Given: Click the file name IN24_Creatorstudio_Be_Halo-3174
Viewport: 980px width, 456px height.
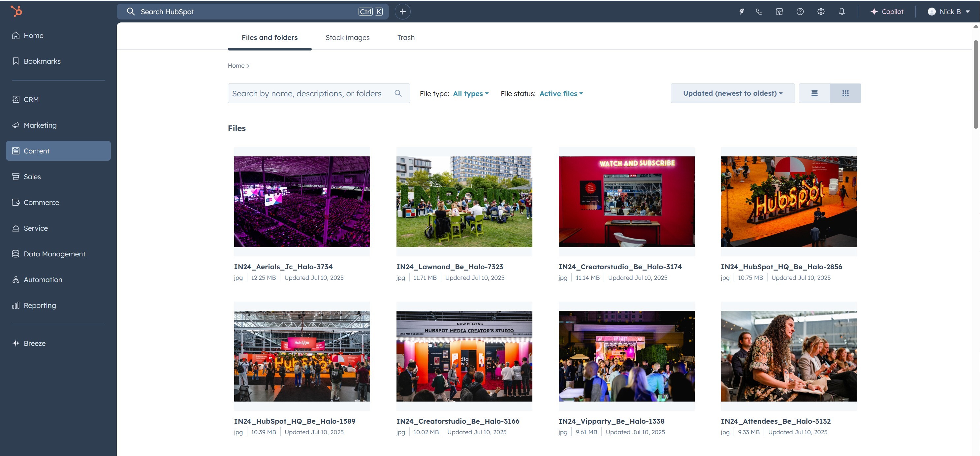Looking at the screenshot, I should pos(620,267).
